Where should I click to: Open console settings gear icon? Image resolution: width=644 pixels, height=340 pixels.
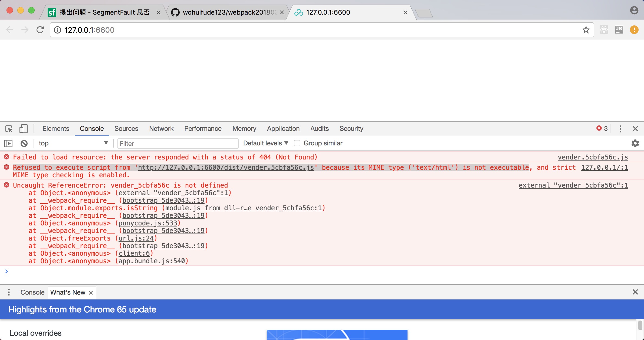635,143
